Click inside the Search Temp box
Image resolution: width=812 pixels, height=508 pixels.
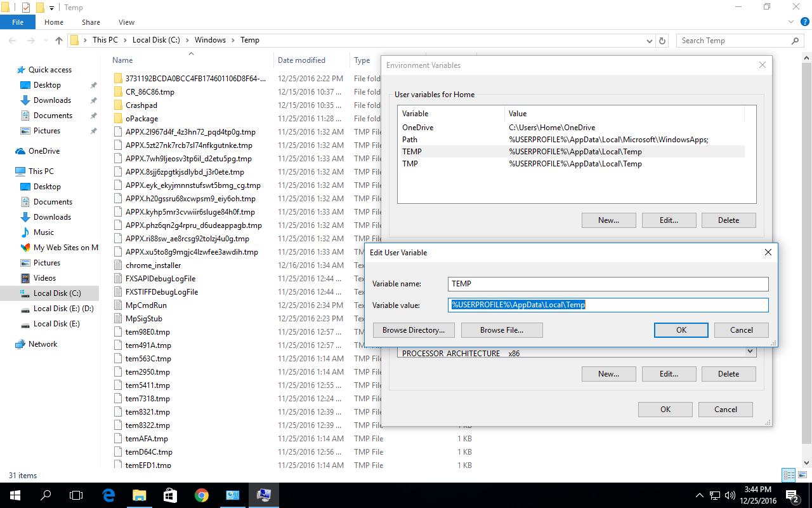point(736,40)
